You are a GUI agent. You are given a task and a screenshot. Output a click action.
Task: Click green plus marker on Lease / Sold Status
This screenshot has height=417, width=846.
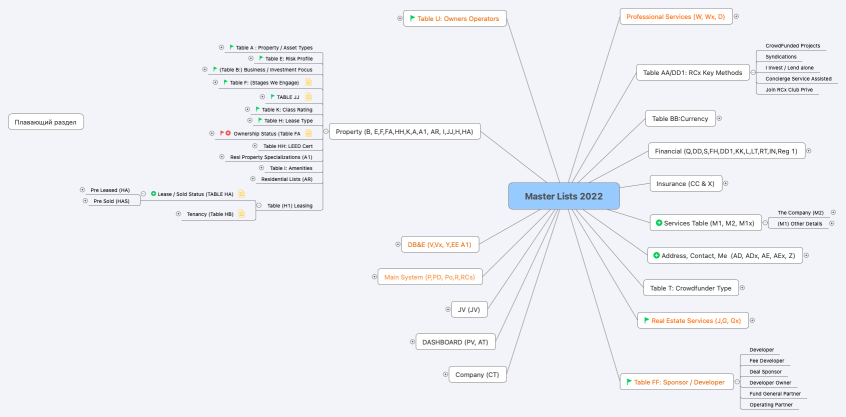pos(154,193)
